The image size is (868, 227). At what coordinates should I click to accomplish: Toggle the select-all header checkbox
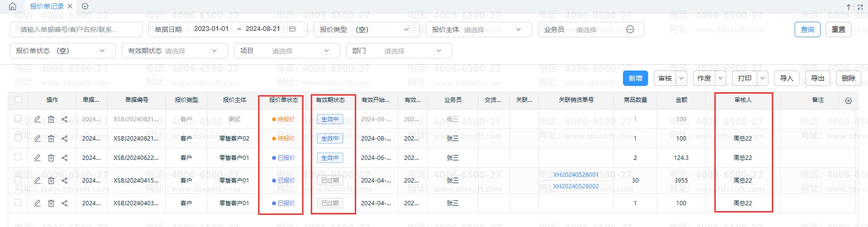18,99
